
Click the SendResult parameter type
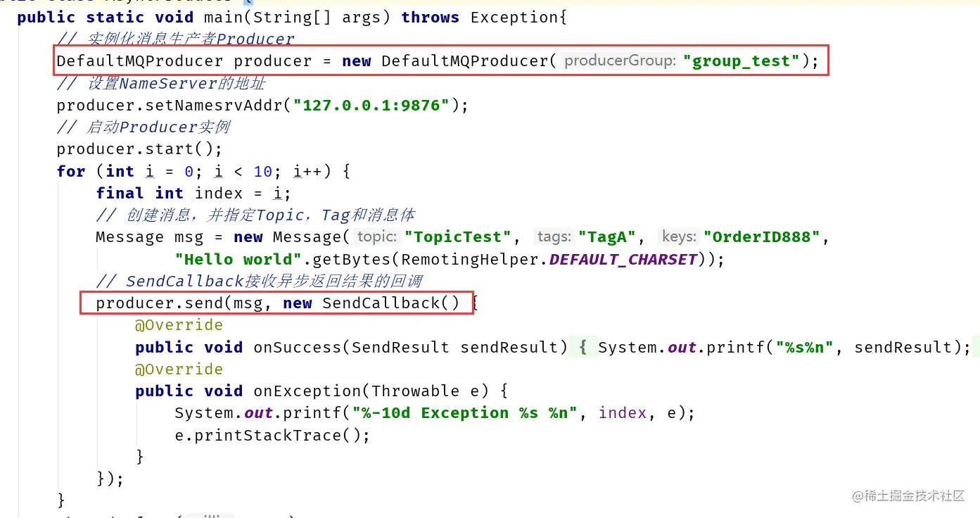(x=400, y=347)
